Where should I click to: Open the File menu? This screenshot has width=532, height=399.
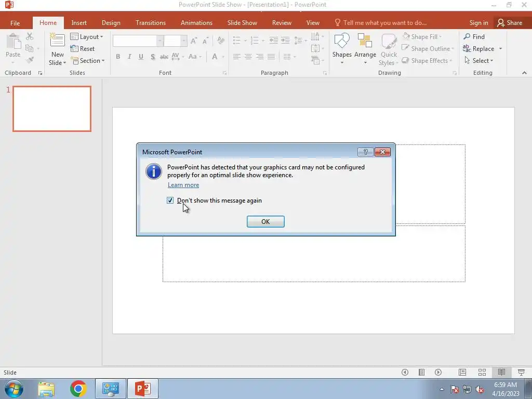pyautogui.click(x=15, y=23)
